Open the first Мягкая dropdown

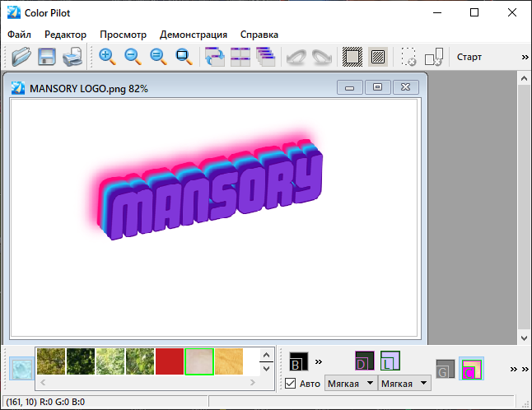(x=350, y=384)
